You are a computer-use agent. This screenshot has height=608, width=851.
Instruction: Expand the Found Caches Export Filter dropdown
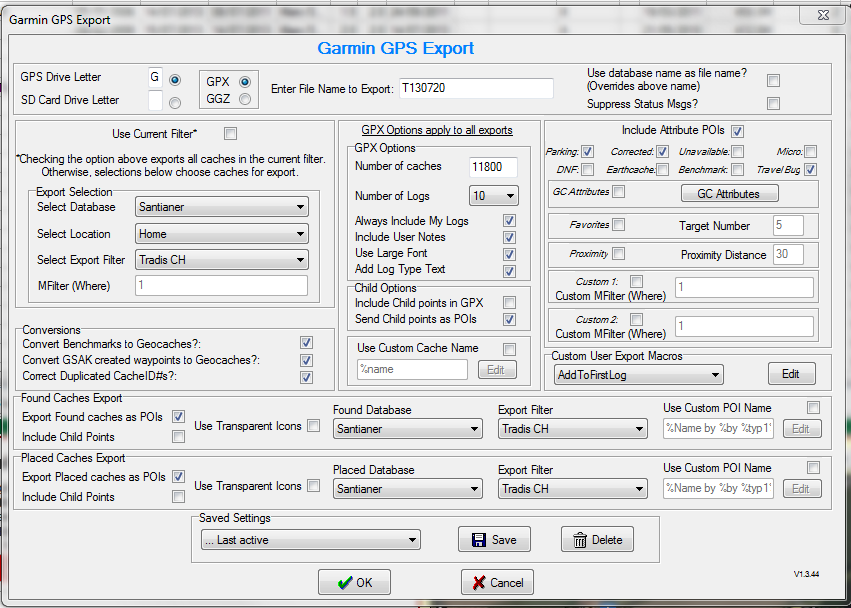point(573,429)
